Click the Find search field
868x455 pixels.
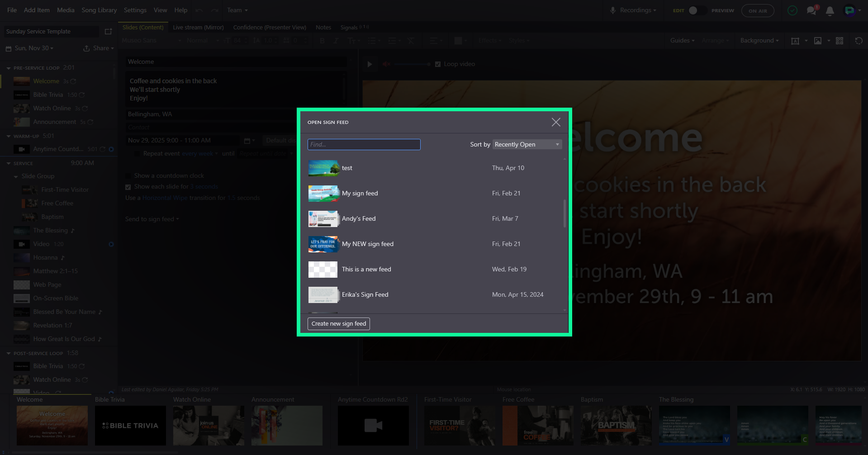click(x=364, y=144)
